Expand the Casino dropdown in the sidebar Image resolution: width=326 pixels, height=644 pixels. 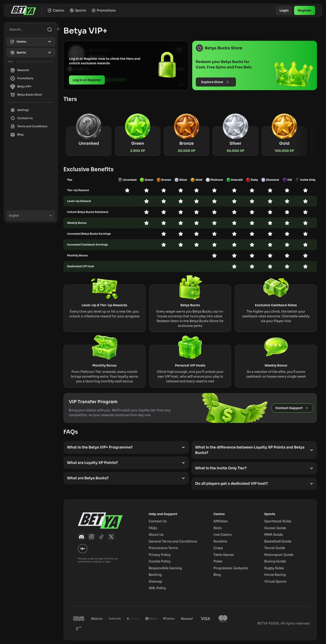pyautogui.click(x=31, y=42)
